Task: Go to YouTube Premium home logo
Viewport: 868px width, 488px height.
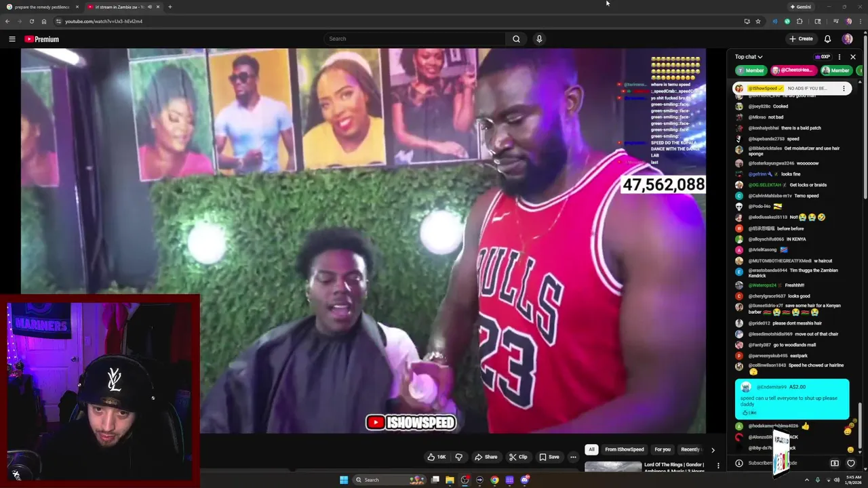Action: 42,39
